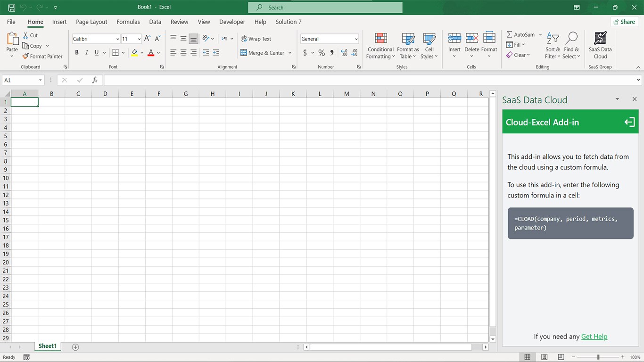644x362 pixels.
Task: Decrease indent of cell contents
Action: [x=206, y=53]
